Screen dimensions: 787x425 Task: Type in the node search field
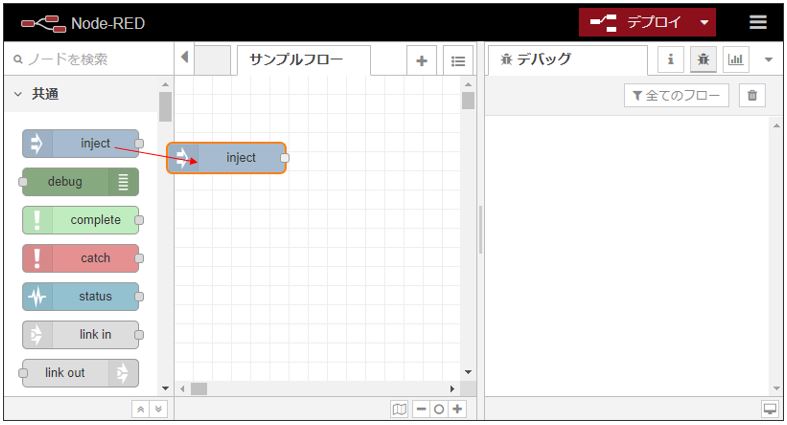coord(88,60)
